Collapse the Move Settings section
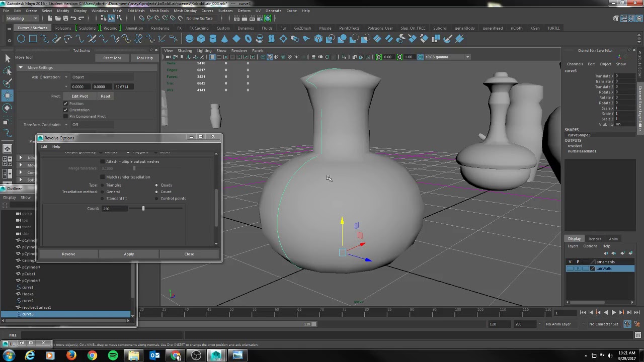The image size is (644, 362). pos(21,67)
